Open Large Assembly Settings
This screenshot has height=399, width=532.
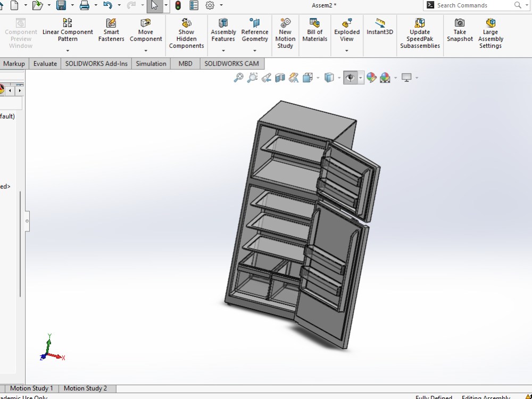pos(491,34)
